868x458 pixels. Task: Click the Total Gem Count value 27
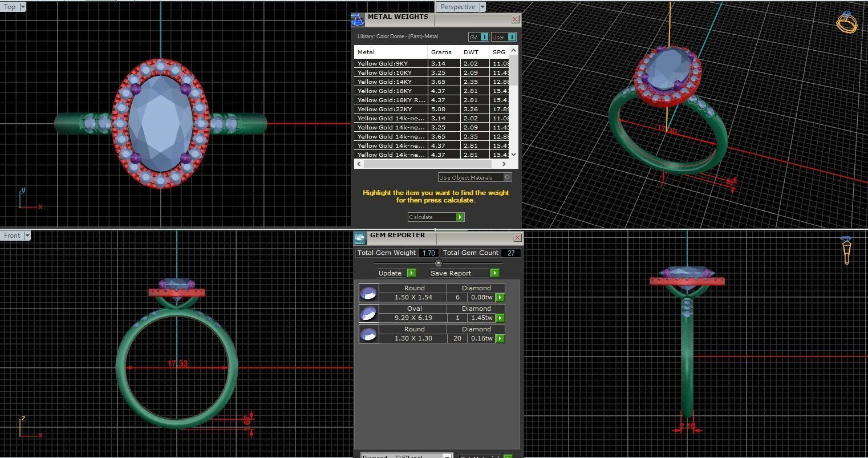click(x=510, y=253)
